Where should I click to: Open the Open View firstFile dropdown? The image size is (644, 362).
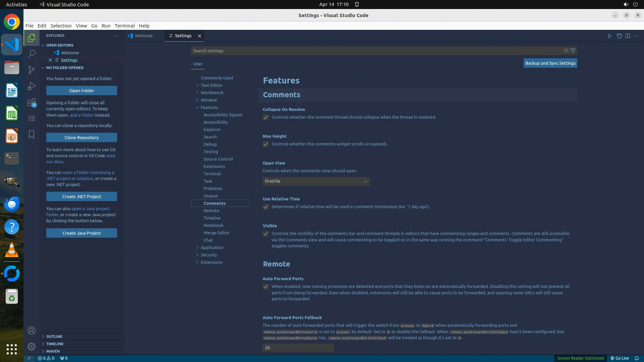point(316,181)
